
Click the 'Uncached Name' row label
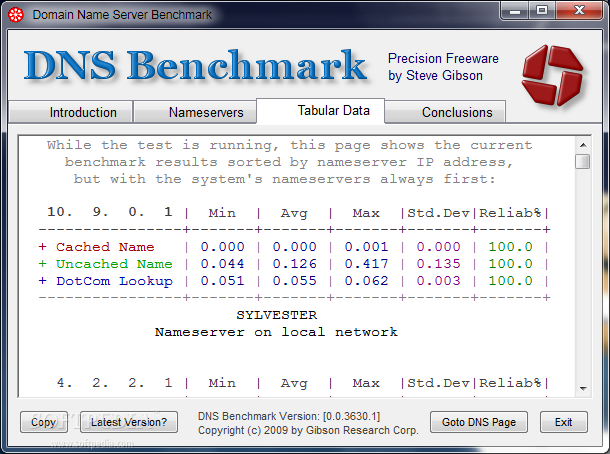[x=114, y=264]
